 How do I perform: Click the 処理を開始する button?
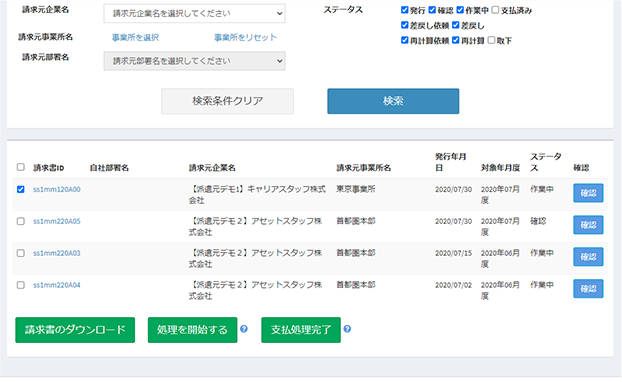(x=192, y=330)
